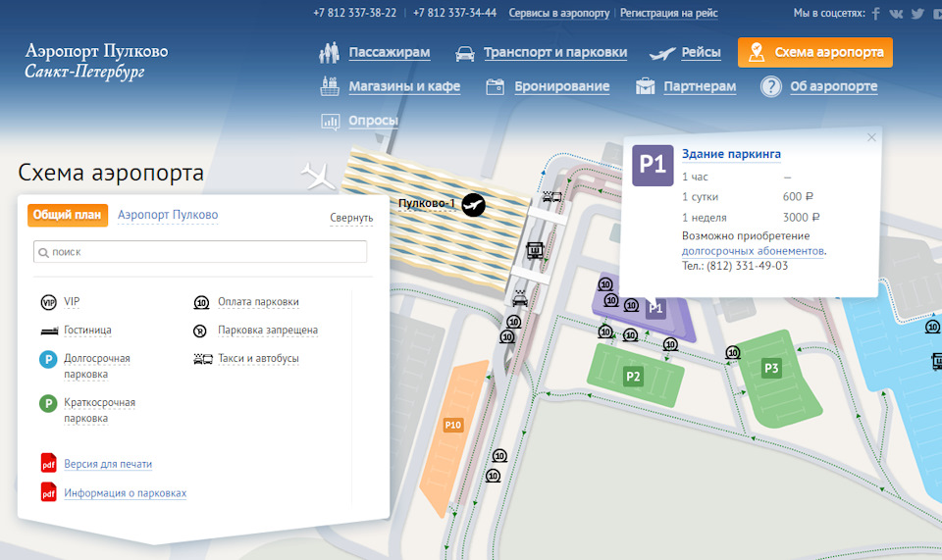Open Транспорт и парковки menu
942x560 pixels.
pos(554,53)
